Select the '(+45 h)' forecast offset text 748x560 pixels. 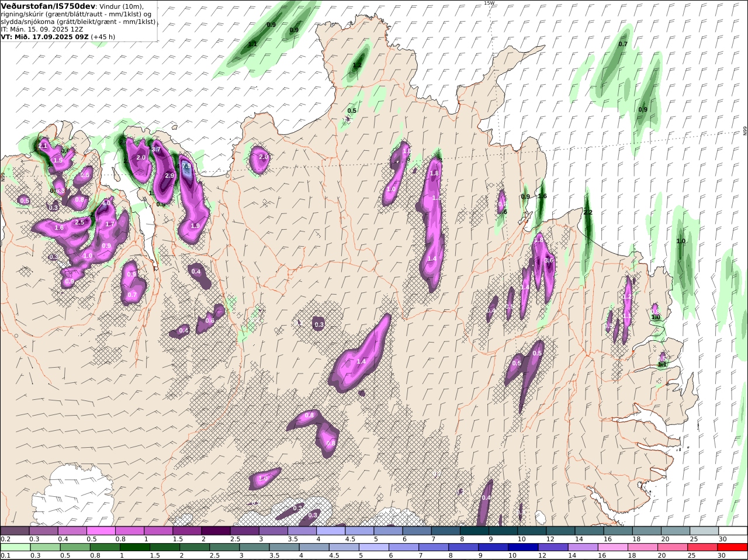pyautogui.click(x=103, y=36)
